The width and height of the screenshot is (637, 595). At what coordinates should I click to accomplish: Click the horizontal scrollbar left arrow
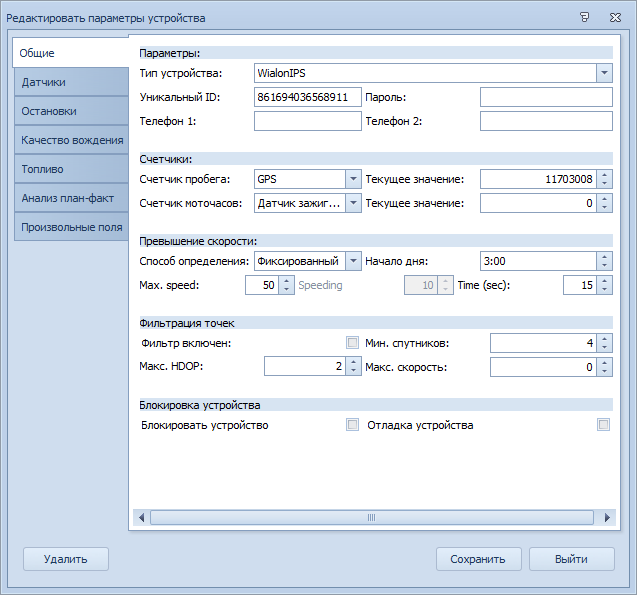click(x=141, y=517)
